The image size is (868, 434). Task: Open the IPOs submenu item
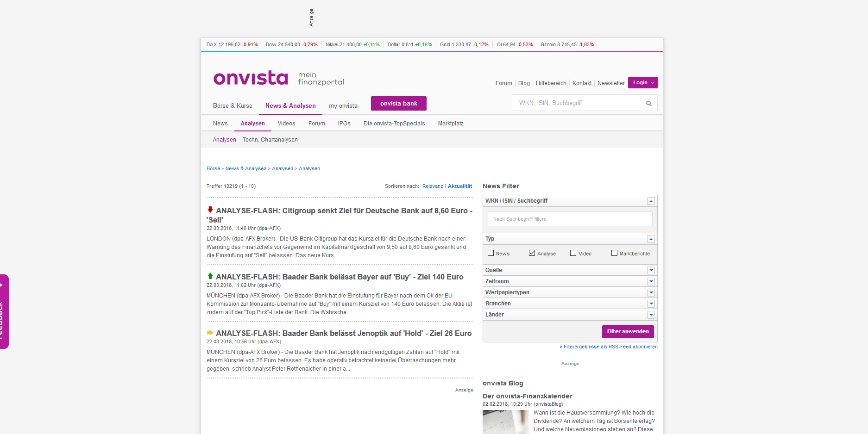pos(344,124)
